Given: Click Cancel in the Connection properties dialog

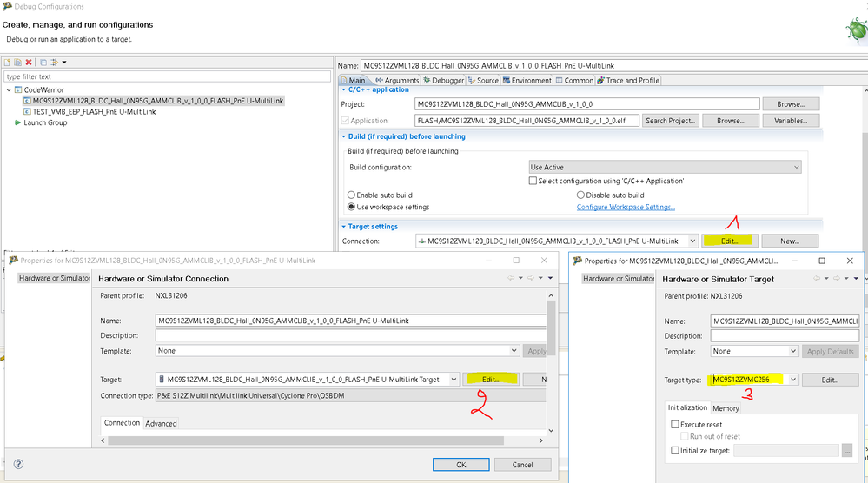Looking at the screenshot, I should [522, 465].
